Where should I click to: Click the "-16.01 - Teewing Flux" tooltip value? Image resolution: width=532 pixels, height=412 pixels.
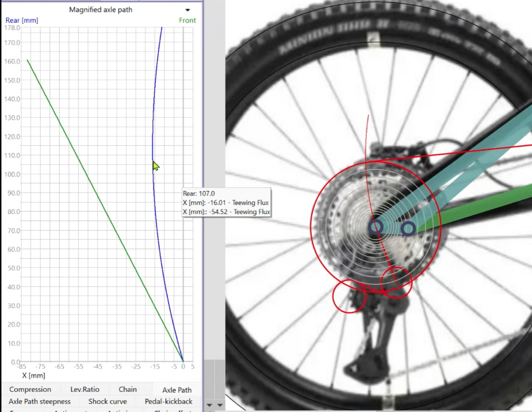coord(238,203)
